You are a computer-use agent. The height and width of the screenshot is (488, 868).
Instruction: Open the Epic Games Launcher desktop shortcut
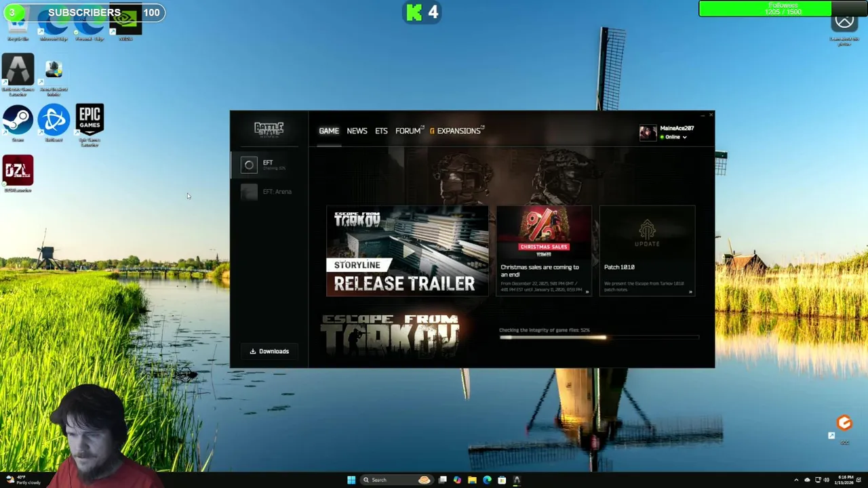90,125
